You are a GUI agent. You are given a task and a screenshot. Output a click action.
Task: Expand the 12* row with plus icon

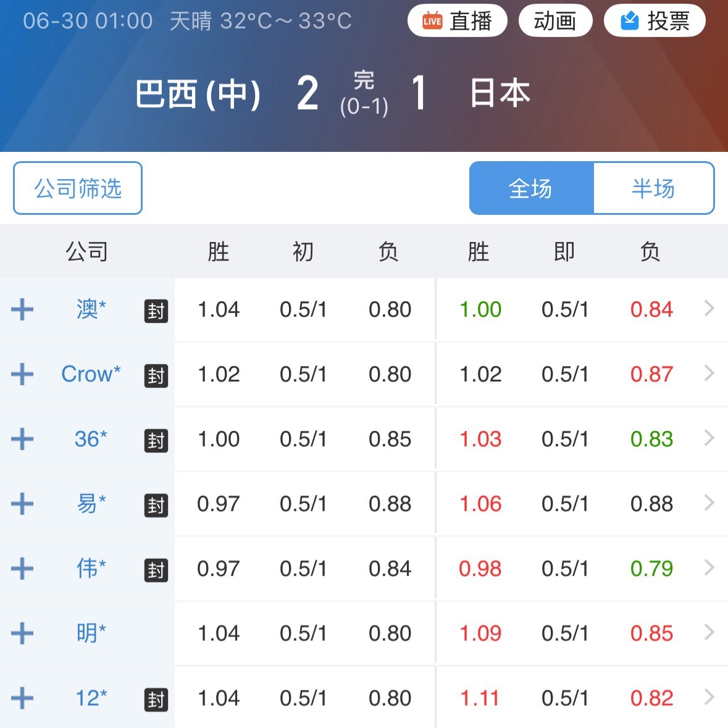coord(22,698)
